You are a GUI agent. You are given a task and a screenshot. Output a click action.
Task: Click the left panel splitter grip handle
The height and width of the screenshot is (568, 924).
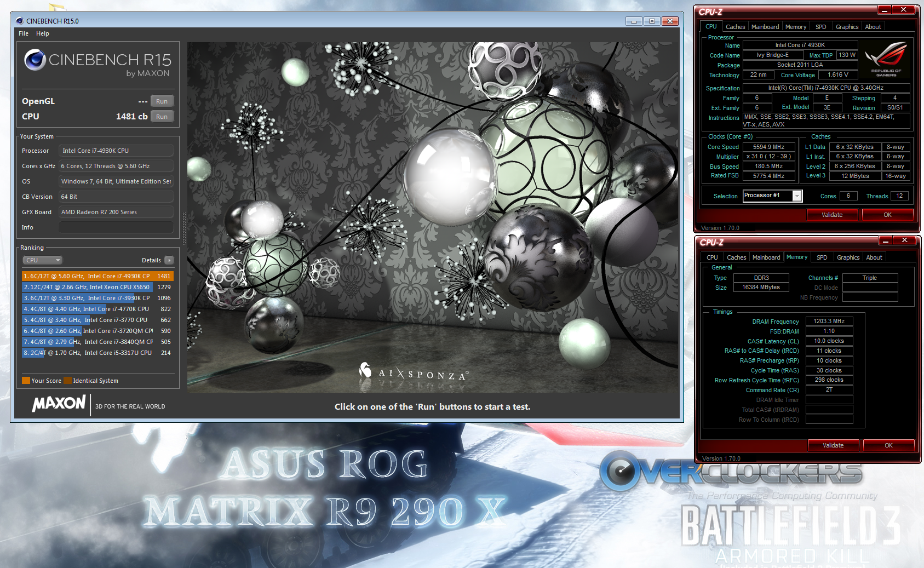[x=184, y=228]
